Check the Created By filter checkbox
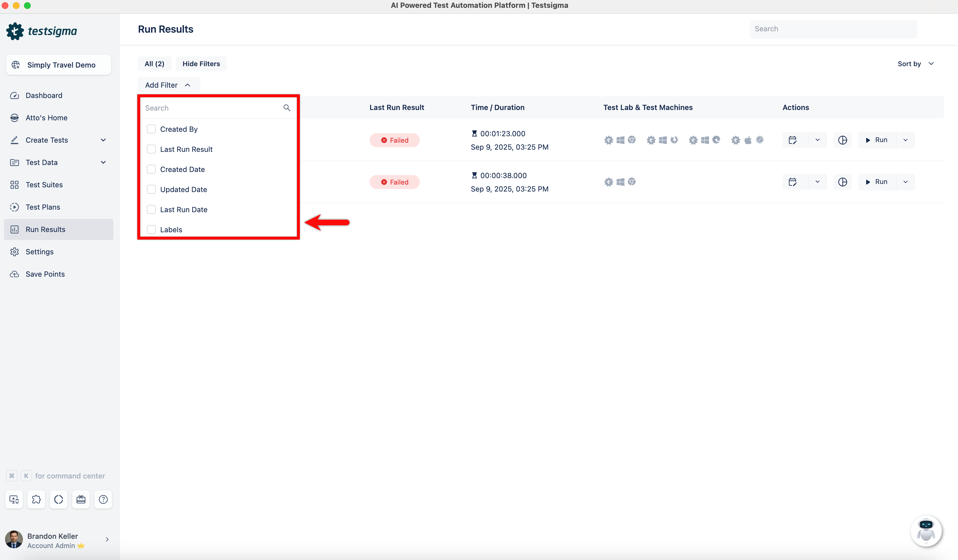The width and height of the screenshot is (958, 560). click(x=151, y=129)
